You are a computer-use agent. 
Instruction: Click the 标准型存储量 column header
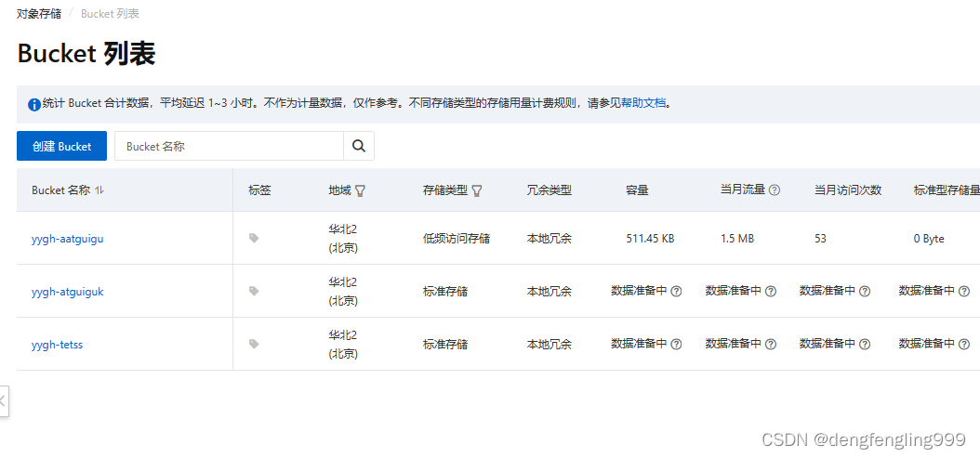[947, 190]
